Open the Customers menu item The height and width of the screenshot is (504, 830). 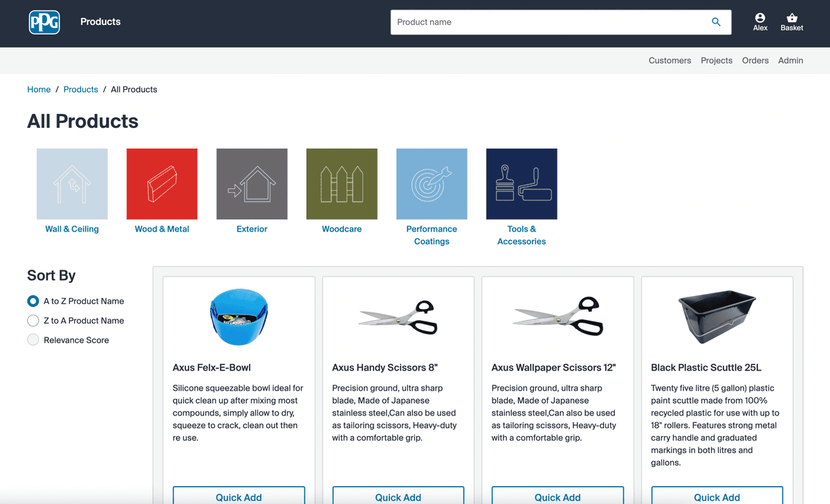click(670, 61)
